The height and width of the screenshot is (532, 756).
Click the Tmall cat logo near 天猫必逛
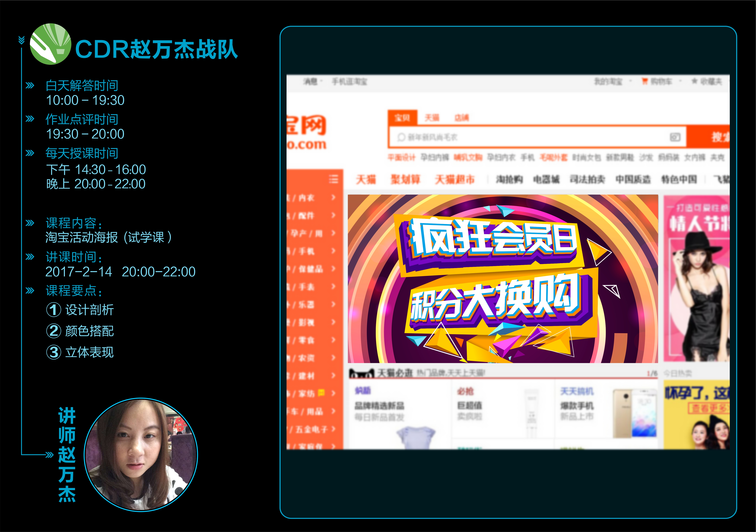pos(362,373)
